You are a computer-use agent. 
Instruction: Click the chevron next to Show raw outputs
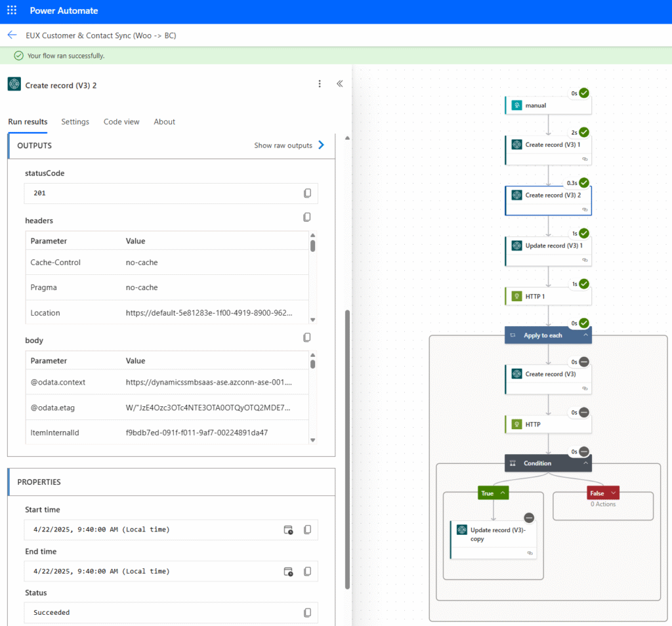(322, 145)
